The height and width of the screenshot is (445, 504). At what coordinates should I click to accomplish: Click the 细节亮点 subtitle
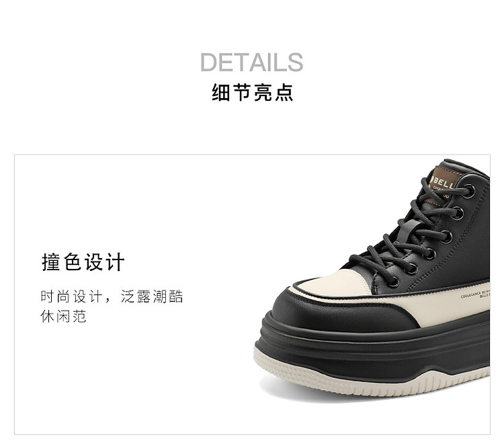click(252, 93)
